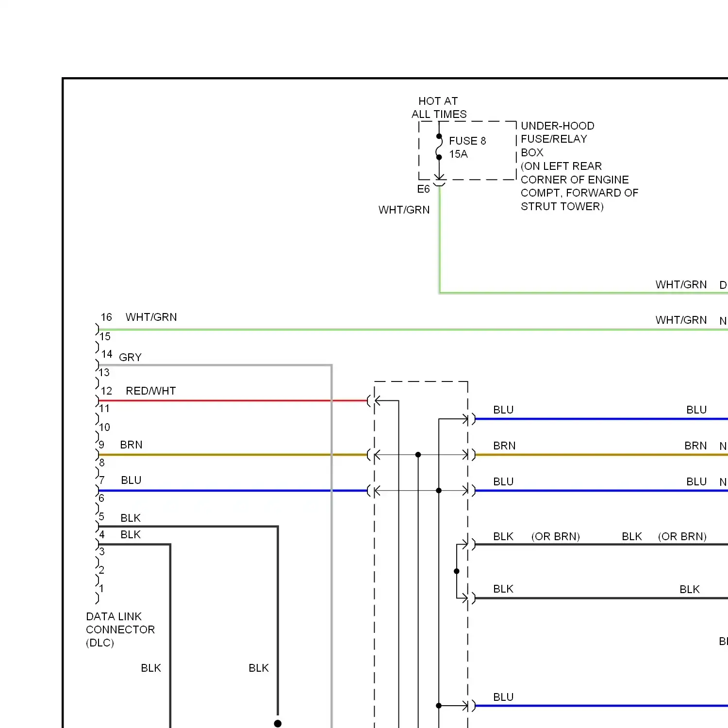
Task: Select the E6 connector label
Action: tap(423, 189)
